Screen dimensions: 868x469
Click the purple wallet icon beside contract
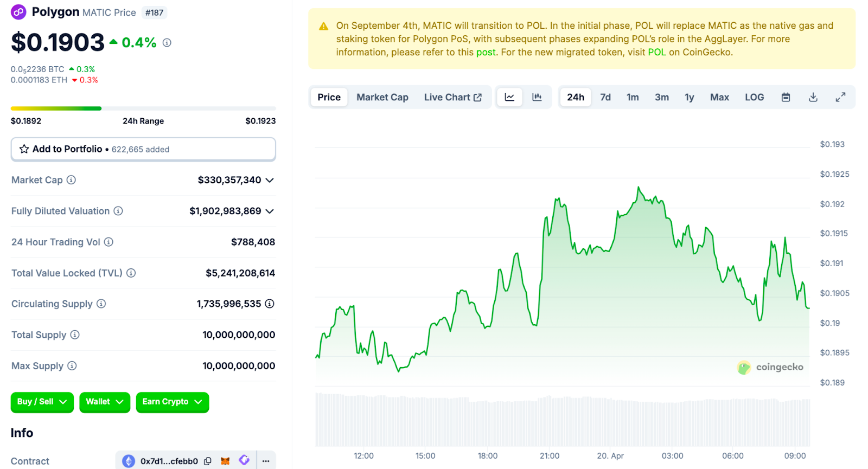pyautogui.click(x=244, y=460)
